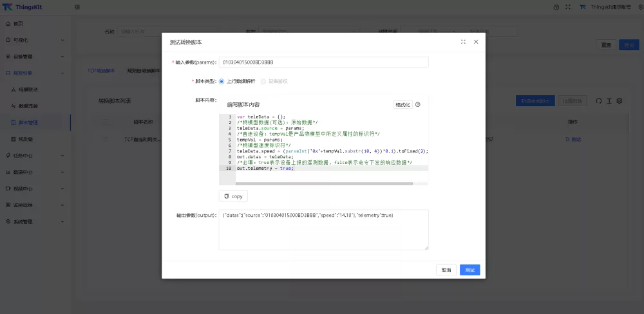Image resolution: width=644 pixels, height=314 pixels.
Task: Click the table refresh icon
Action: [x=598, y=101]
